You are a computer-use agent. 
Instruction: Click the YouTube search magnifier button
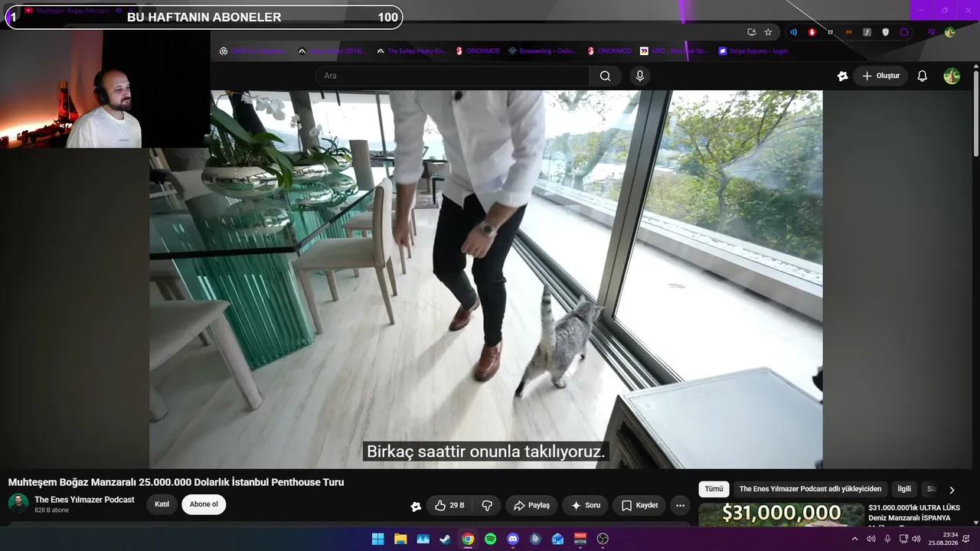(605, 76)
